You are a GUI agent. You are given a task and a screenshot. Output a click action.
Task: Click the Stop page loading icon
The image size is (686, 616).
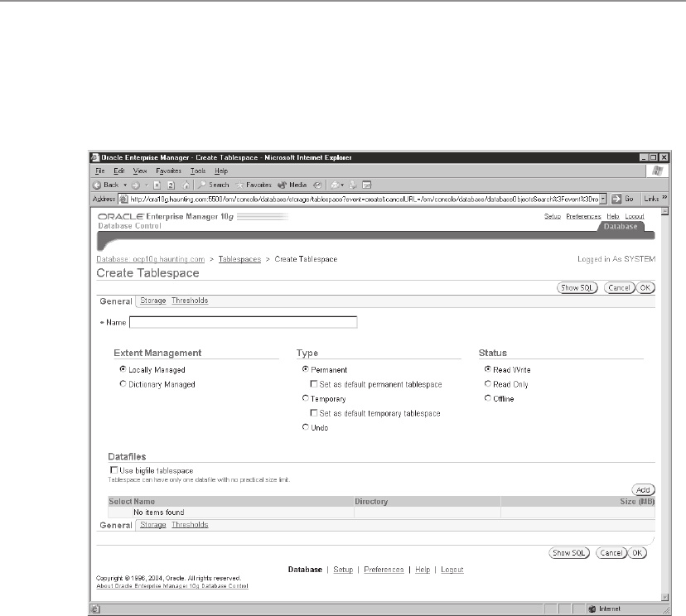(157, 185)
